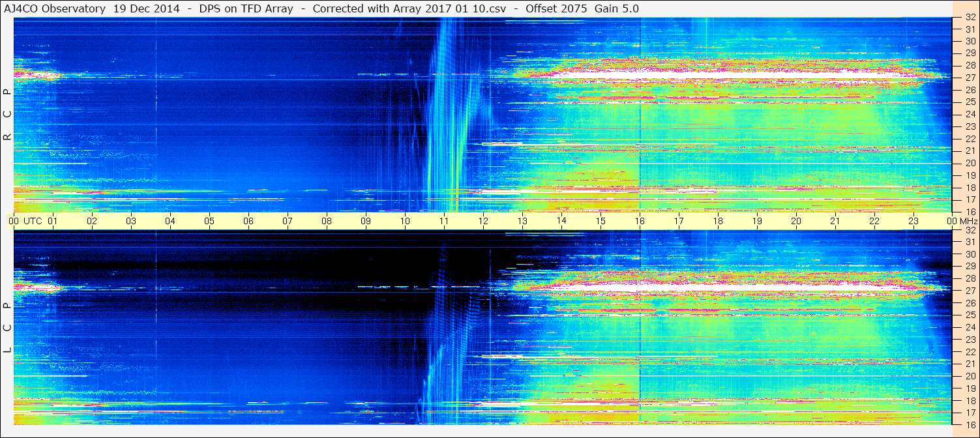Select the 20 hour tick on time axis
This screenshot has width=980, height=438.
[796, 221]
